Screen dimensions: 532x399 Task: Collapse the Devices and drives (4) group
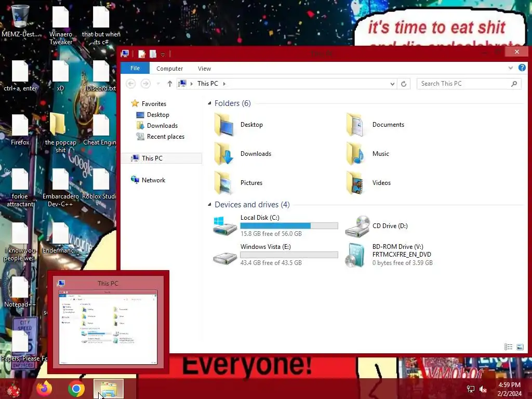pos(209,204)
